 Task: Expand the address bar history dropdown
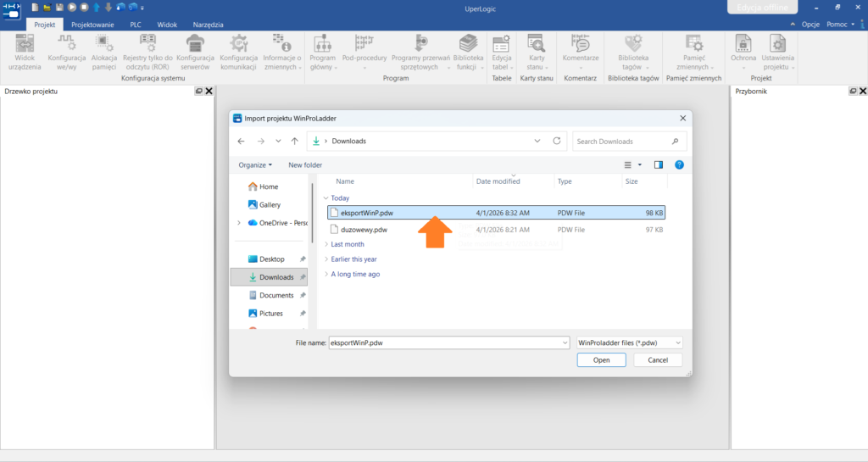coord(537,141)
